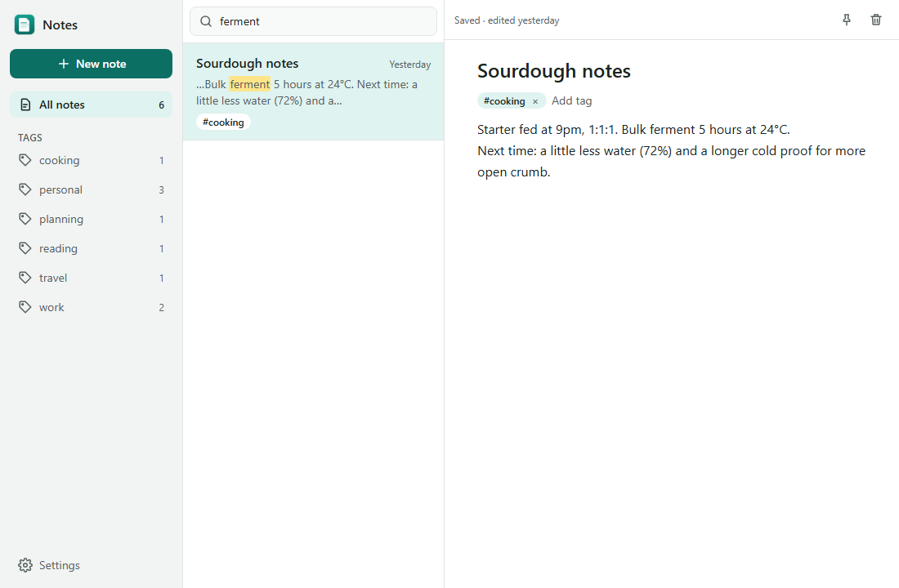Click the Notes app title text
The image size is (899, 588).
click(60, 24)
